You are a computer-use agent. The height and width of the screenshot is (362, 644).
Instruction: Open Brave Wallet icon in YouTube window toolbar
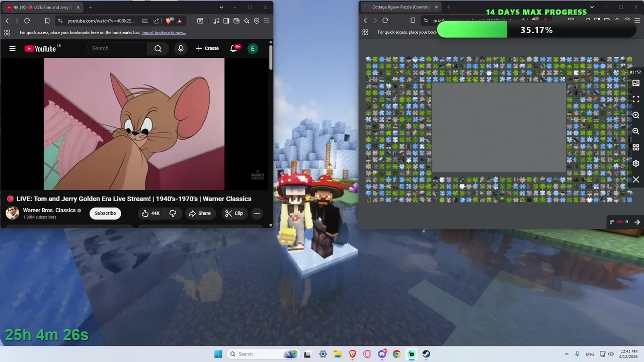coord(236,21)
